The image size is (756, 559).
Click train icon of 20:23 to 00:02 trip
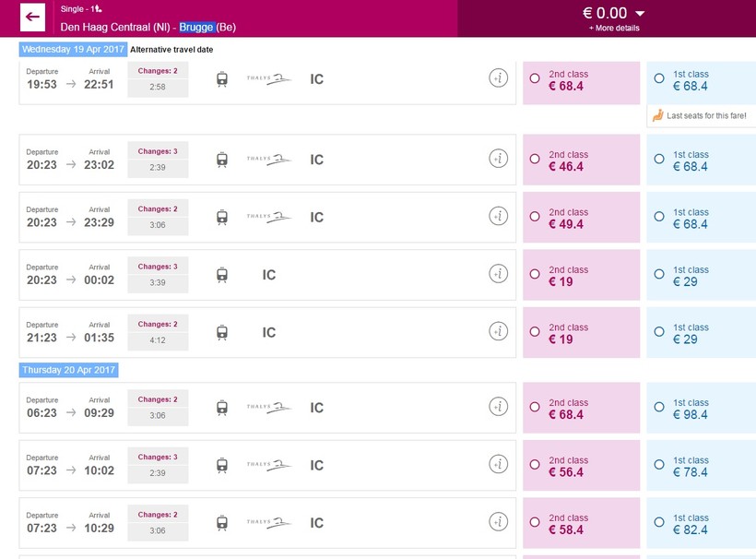coord(222,275)
